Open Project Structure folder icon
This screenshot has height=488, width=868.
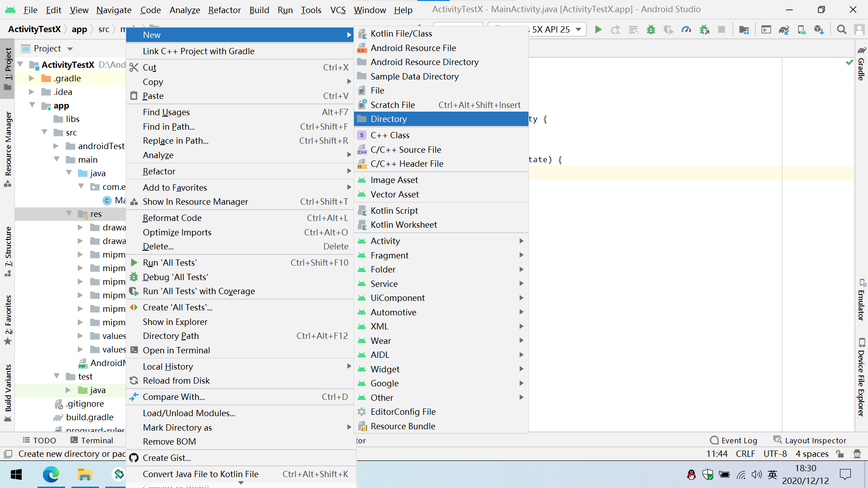744,30
